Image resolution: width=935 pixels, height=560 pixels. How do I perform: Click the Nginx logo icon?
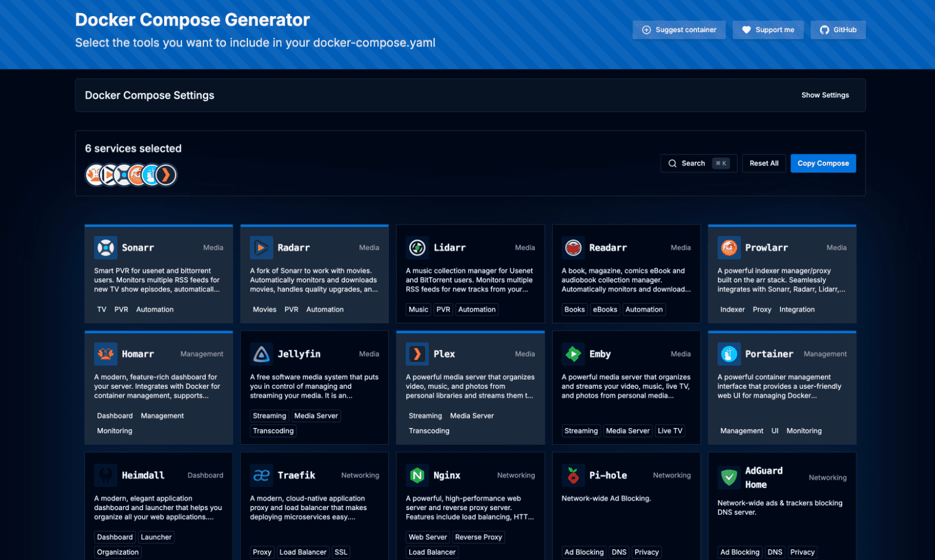click(418, 475)
